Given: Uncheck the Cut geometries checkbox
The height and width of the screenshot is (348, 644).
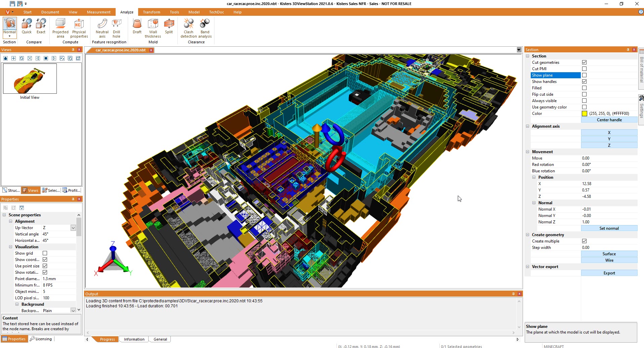Looking at the screenshot, I should (x=584, y=62).
